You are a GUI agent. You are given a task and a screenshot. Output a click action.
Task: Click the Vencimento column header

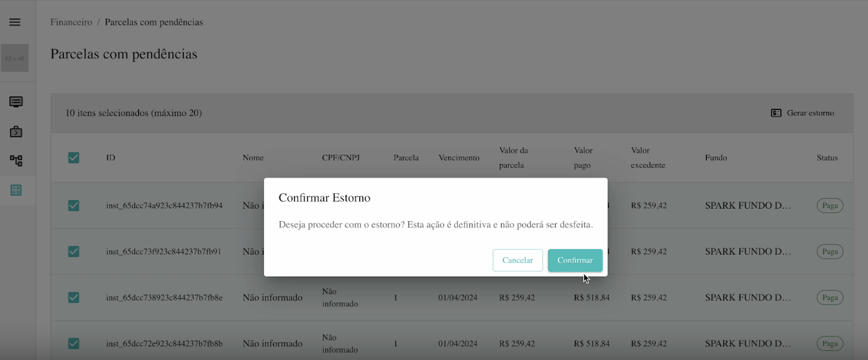tap(459, 157)
